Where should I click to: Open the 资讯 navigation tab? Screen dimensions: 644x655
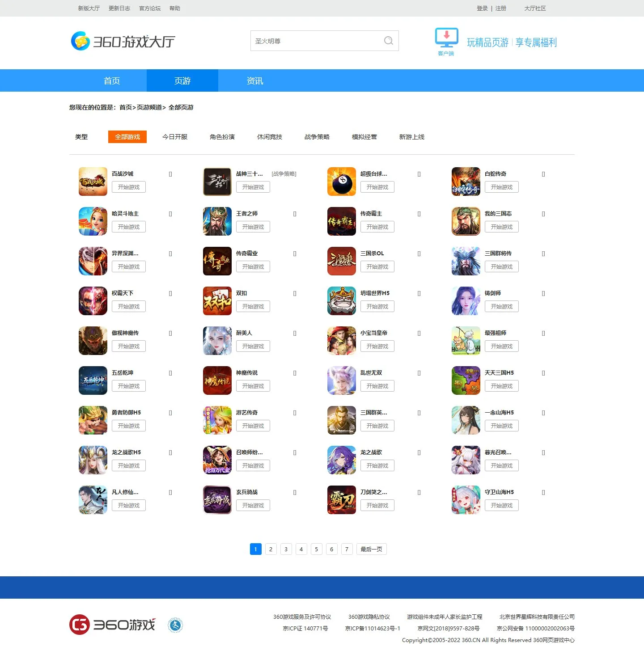[x=255, y=80]
